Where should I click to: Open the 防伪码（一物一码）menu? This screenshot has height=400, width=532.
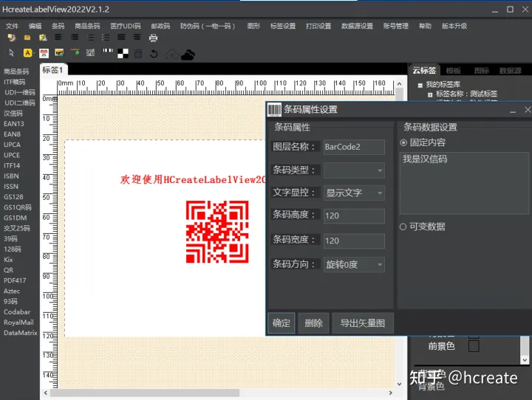tap(208, 26)
